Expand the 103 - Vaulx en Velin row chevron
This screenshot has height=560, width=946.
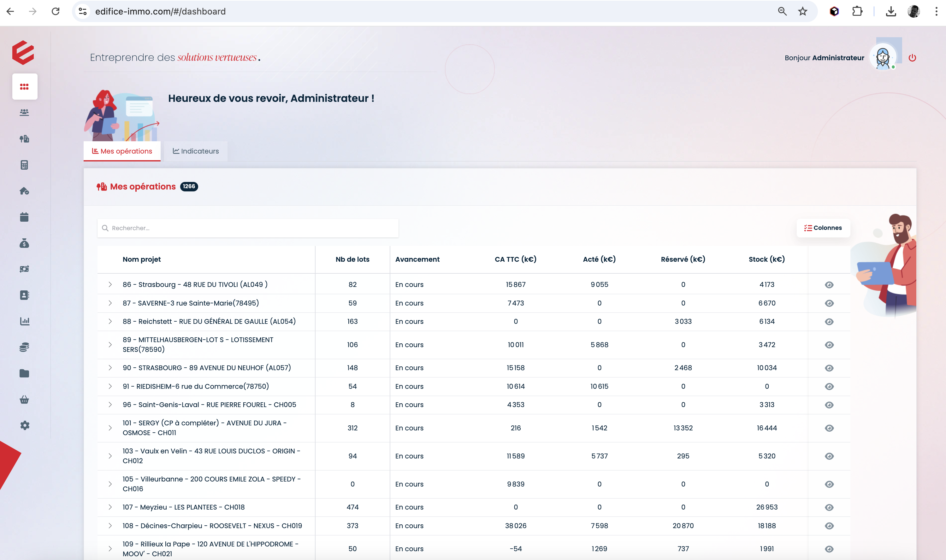110,456
